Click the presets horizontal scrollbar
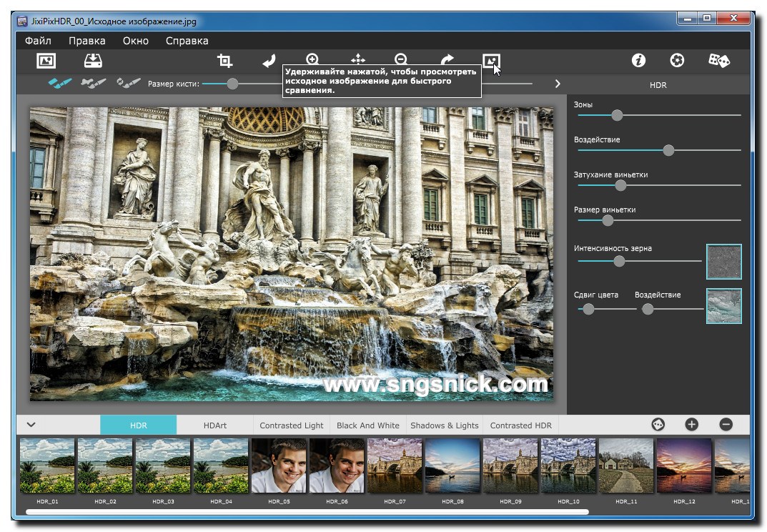 [307, 512]
